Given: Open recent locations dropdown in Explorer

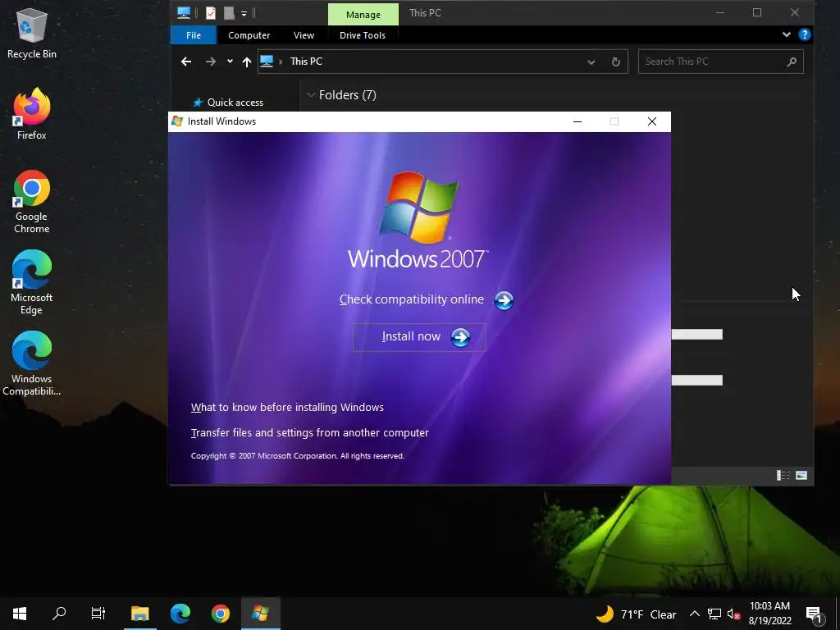Looking at the screenshot, I should [x=230, y=61].
